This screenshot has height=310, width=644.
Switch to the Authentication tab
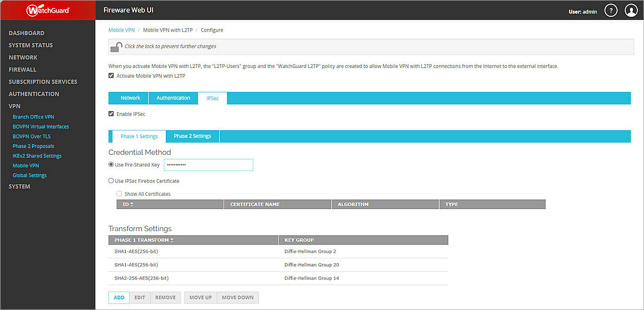tap(173, 98)
